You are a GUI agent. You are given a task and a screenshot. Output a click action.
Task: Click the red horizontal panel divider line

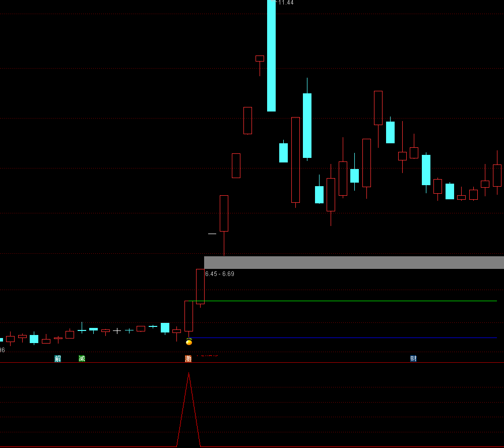(x=302, y=362)
